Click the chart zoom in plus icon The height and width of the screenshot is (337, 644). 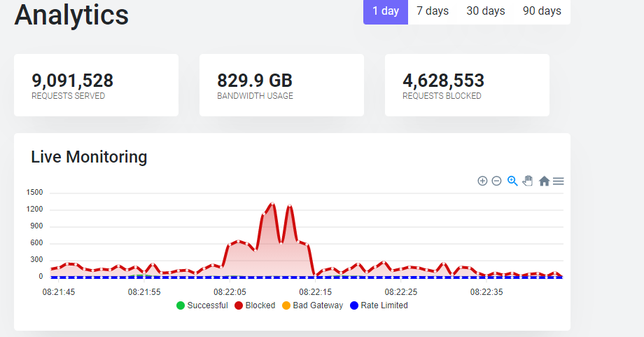click(x=482, y=181)
